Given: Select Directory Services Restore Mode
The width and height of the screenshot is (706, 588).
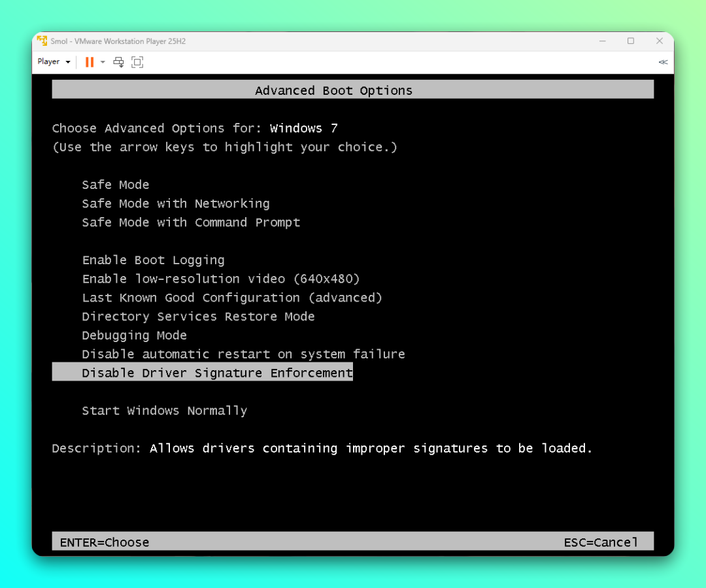Looking at the screenshot, I should pos(198,317).
